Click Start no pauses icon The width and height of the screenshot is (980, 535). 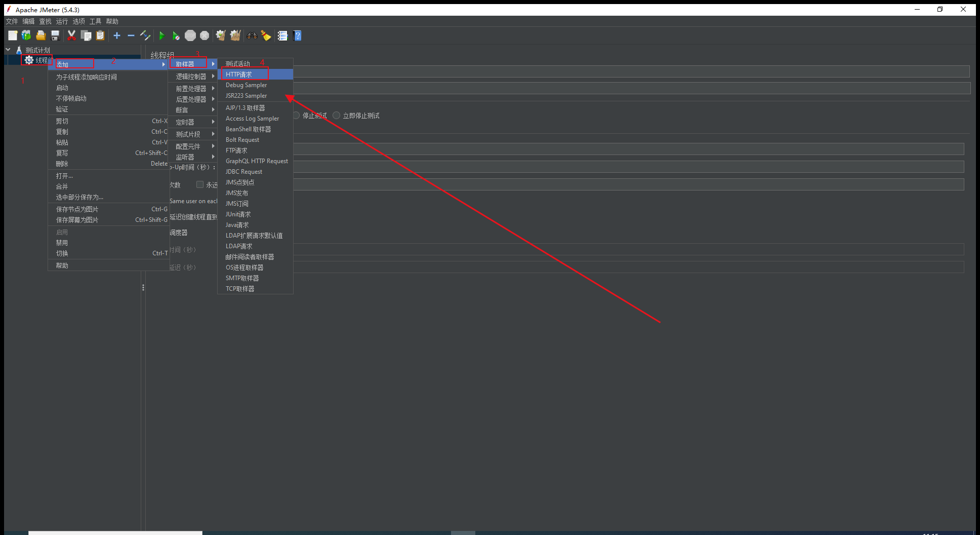(176, 35)
